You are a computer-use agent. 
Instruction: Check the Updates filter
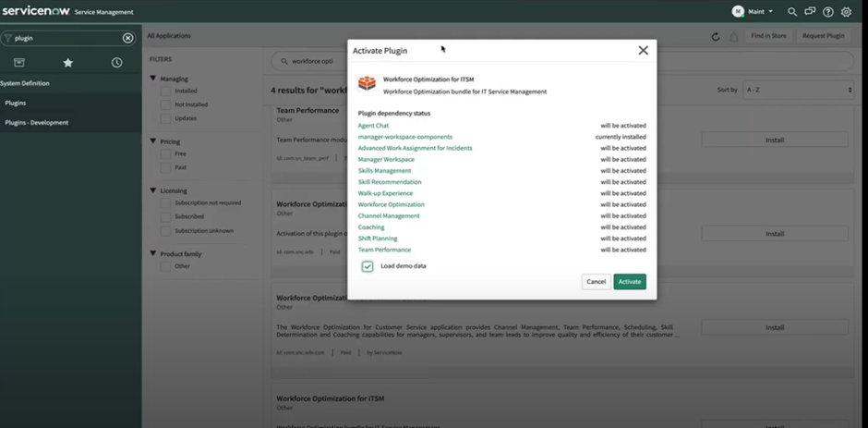[165, 118]
